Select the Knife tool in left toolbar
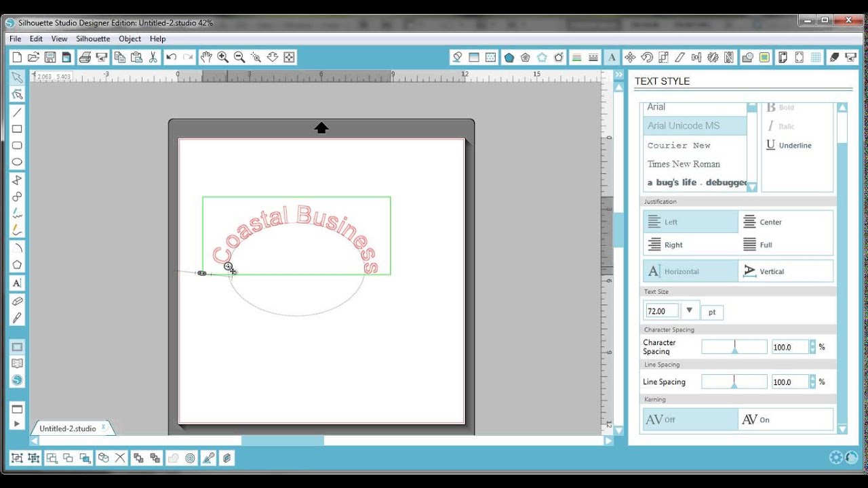Image resolution: width=868 pixels, height=488 pixels. tap(18, 318)
